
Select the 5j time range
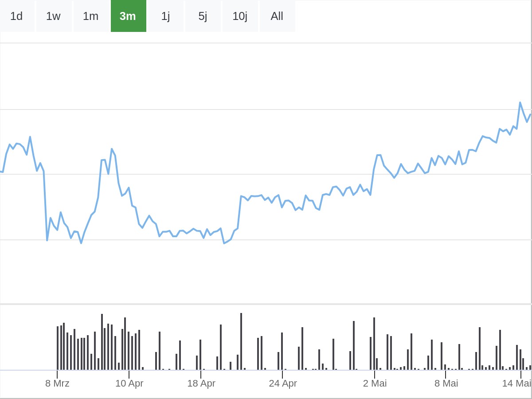click(203, 16)
